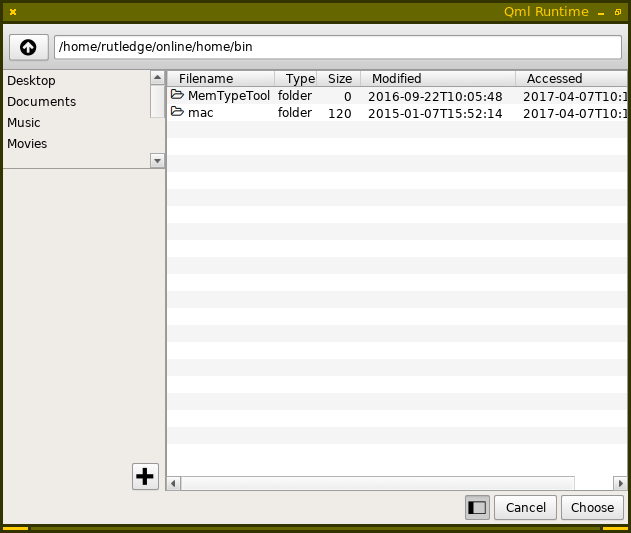Click the path input field

(338, 47)
